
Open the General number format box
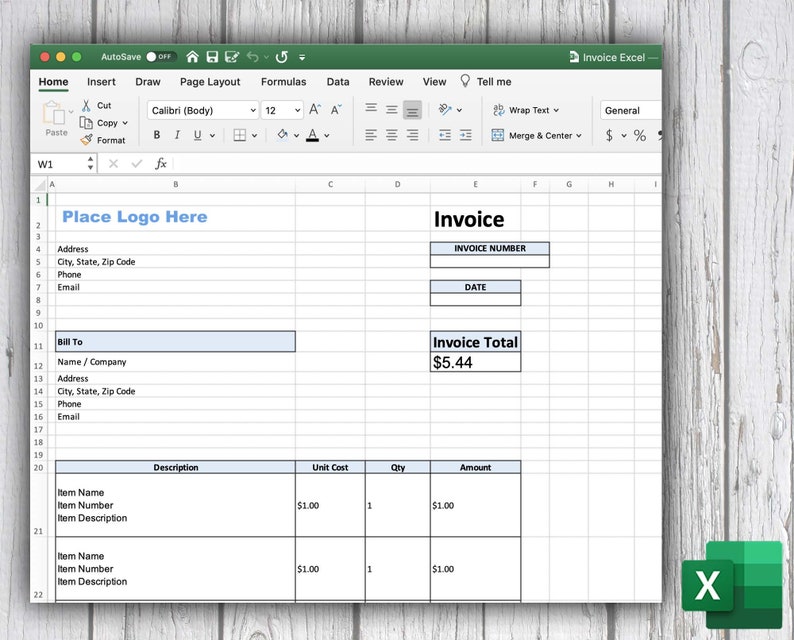(x=631, y=110)
